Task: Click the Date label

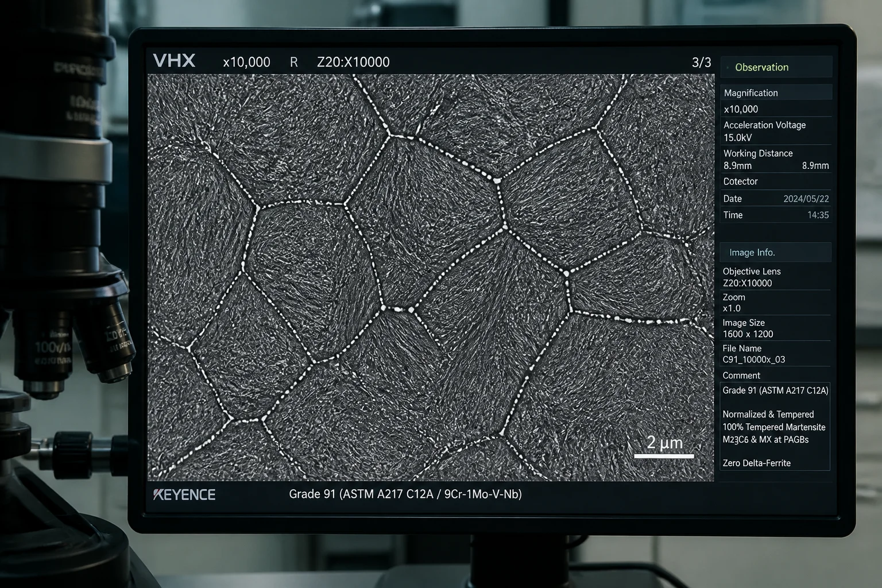Action: pyautogui.click(x=732, y=199)
